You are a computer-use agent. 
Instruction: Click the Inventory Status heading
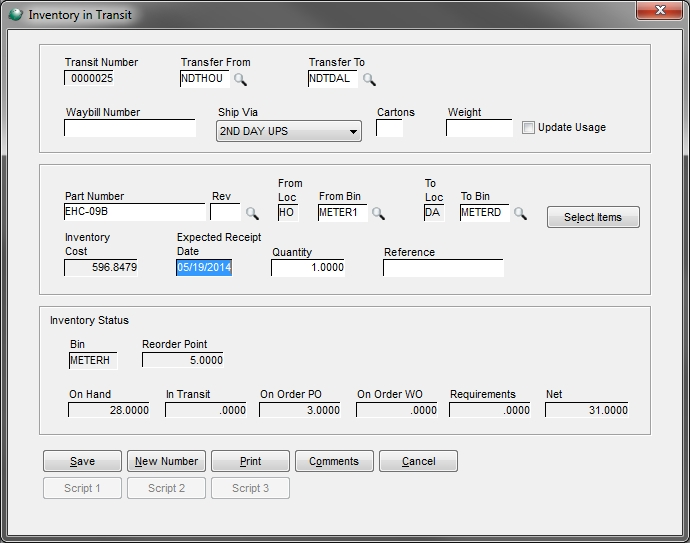click(x=89, y=320)
